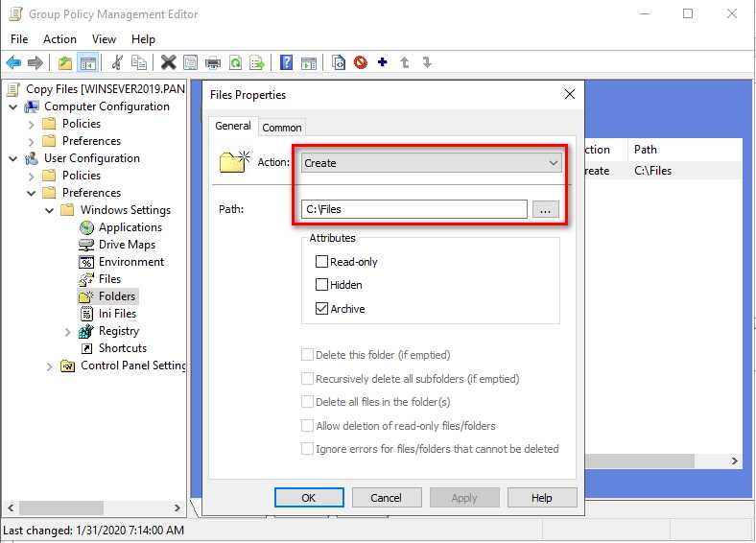Select Registry node in the tree

point(119,331)
